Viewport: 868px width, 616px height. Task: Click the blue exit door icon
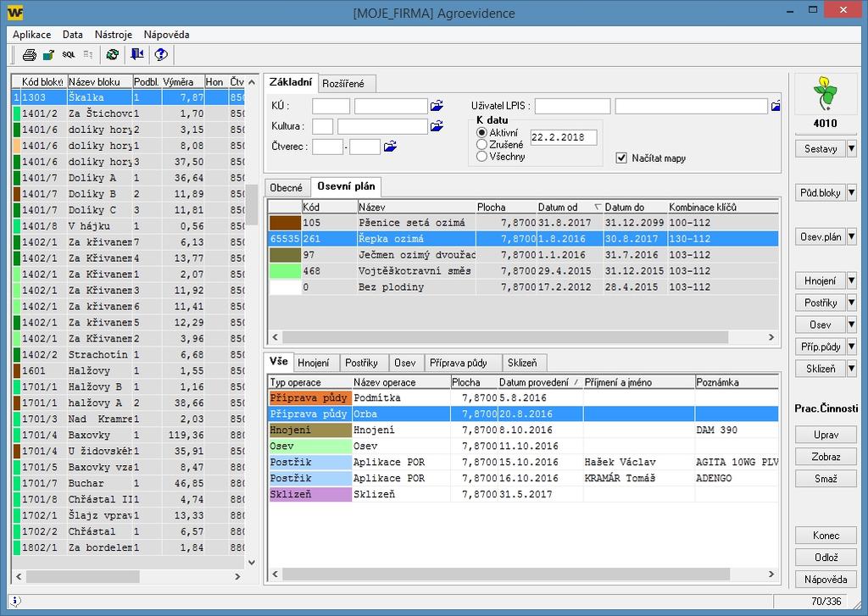pyautogui.click(x=136, y=55)
